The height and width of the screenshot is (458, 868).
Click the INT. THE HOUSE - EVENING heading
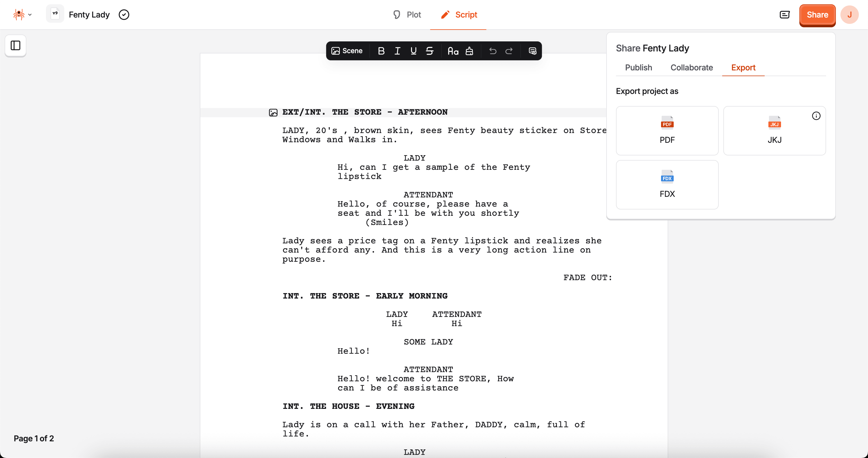[x=348, y=406]
